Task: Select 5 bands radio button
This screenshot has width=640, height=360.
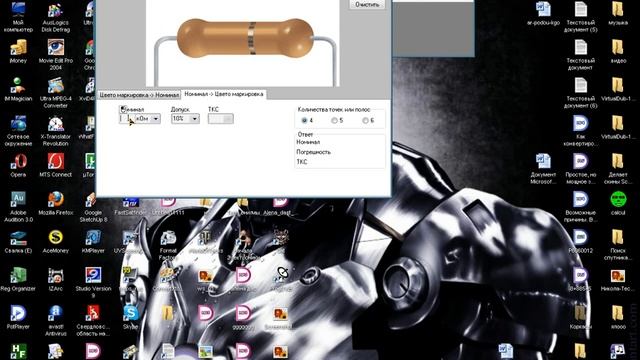Action: 334,120
